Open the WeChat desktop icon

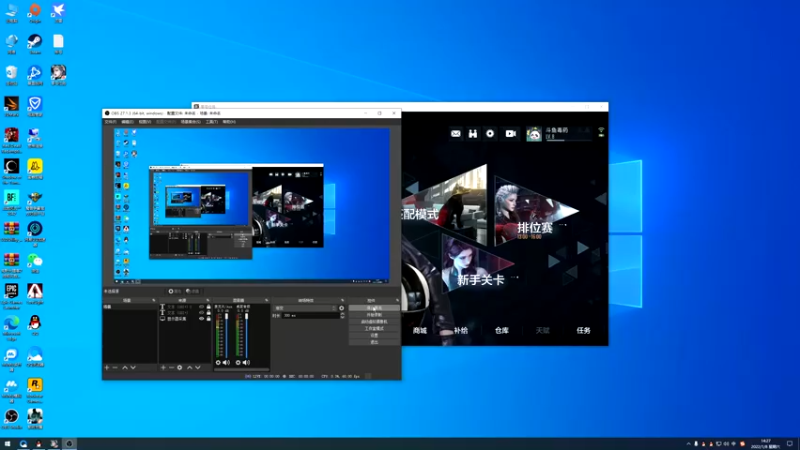pos(35,263)
